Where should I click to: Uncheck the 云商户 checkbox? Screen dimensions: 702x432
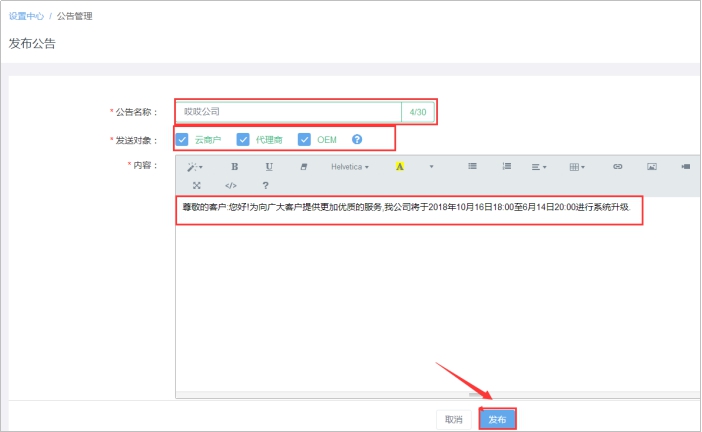tap(182, 140)
